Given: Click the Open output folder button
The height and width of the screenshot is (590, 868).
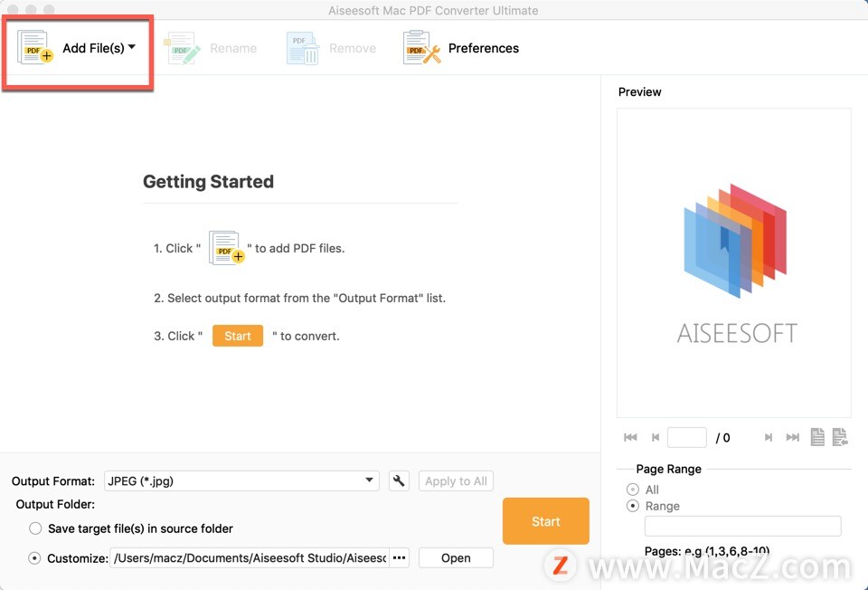Looking at the screenshot, I should (456, 557).
